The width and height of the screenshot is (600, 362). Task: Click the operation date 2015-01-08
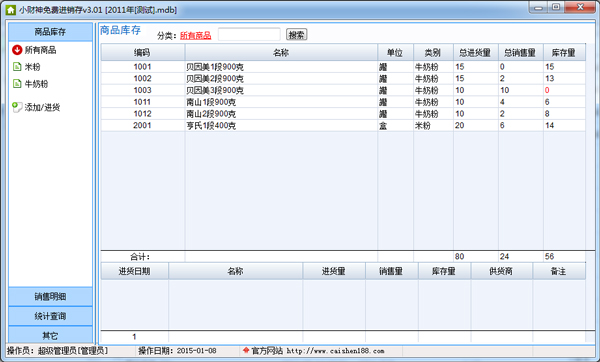(197, 351)
